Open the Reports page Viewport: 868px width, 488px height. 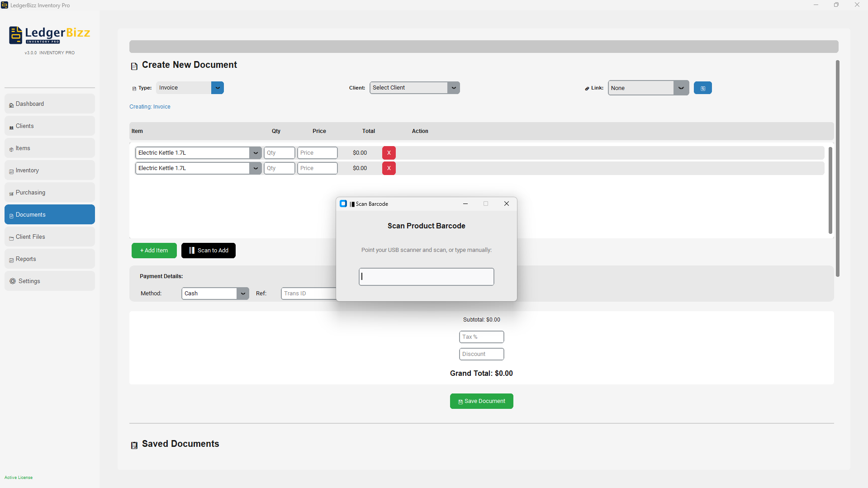pyautogui.click(x=50, y=259)
